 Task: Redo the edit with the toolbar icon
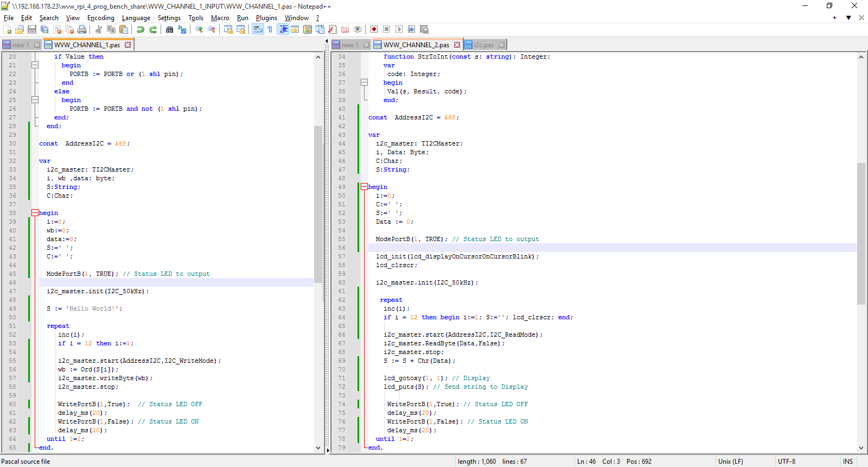point(152,29)
